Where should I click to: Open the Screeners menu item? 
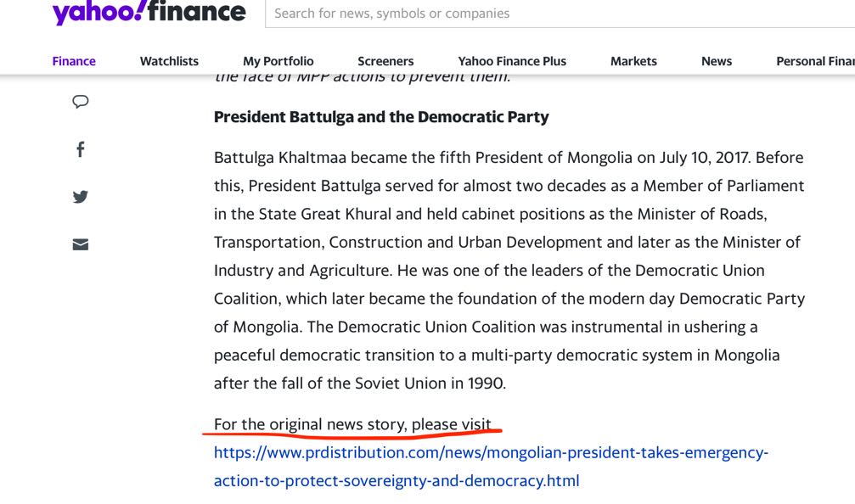point(385,61)
